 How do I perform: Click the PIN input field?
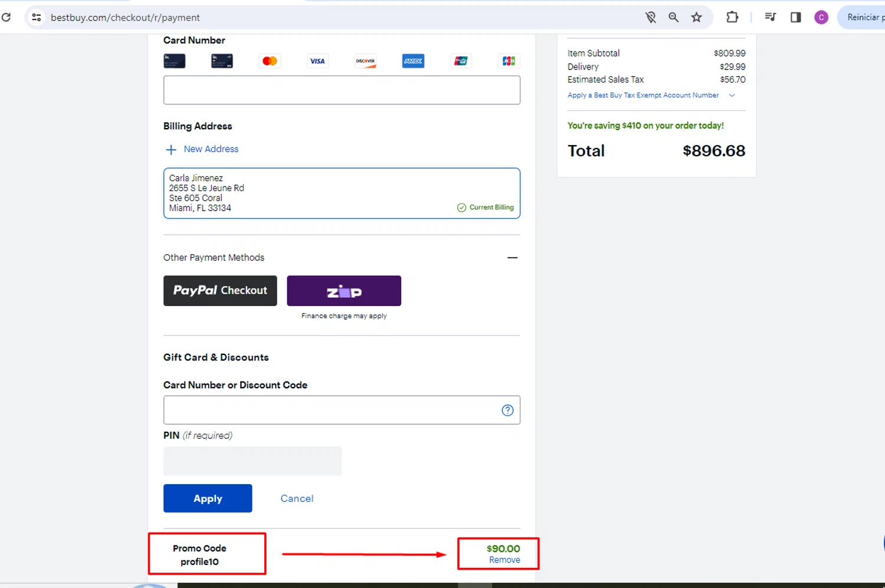pos(253,461)
